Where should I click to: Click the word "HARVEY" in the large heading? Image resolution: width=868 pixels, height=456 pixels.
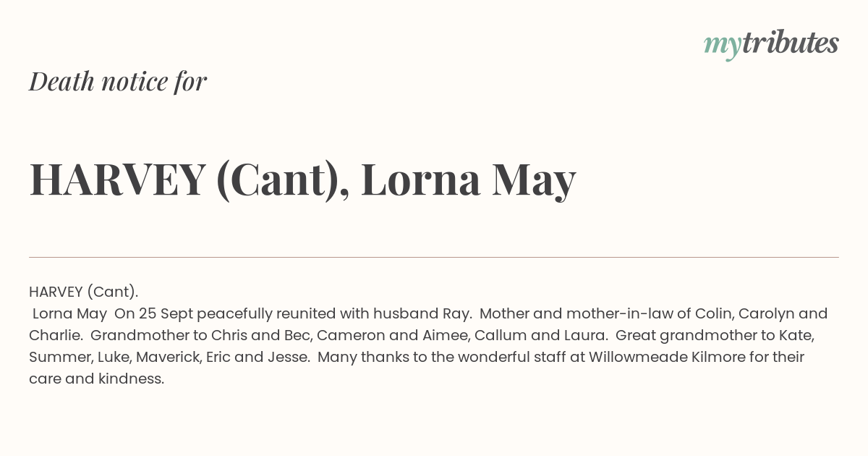click(x=117, y=180)
